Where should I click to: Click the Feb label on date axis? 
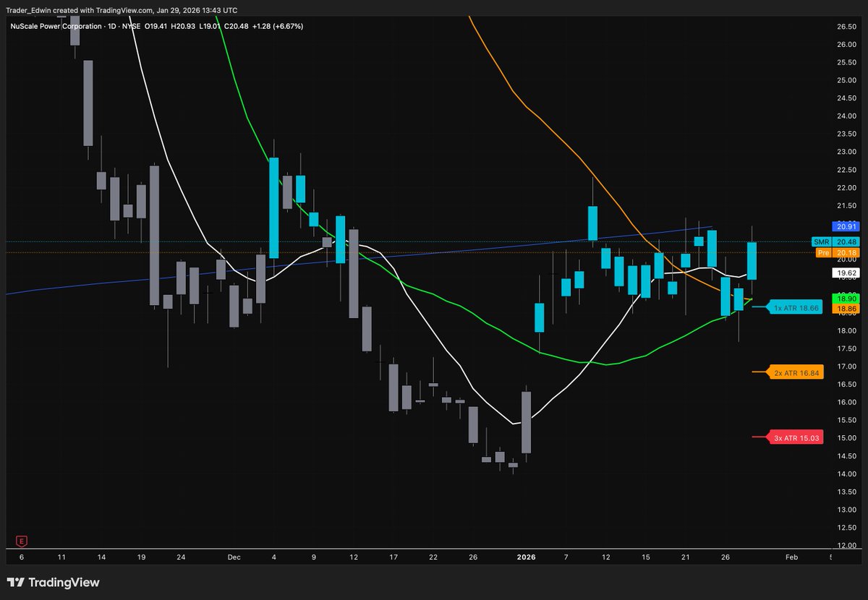(x=791, y=557)
